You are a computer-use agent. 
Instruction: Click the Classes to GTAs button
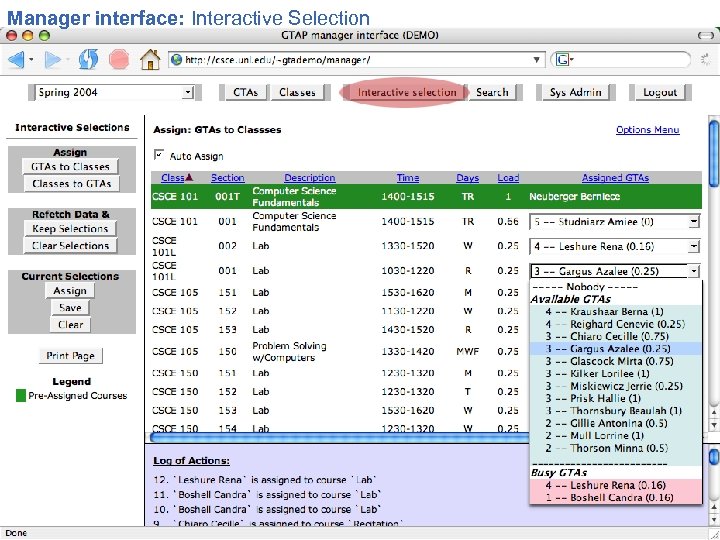[x=71, y=184]
